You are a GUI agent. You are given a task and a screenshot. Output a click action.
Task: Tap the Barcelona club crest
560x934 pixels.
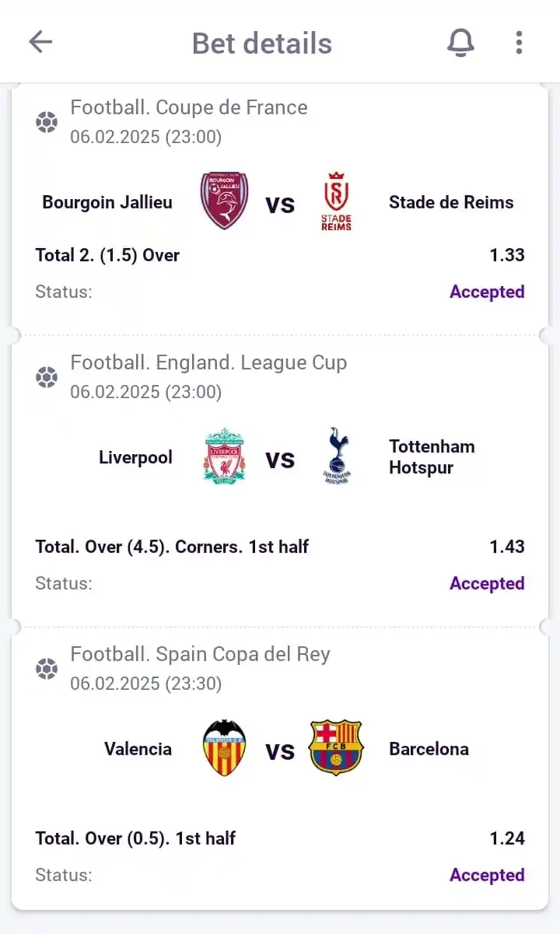coord(336,748)
